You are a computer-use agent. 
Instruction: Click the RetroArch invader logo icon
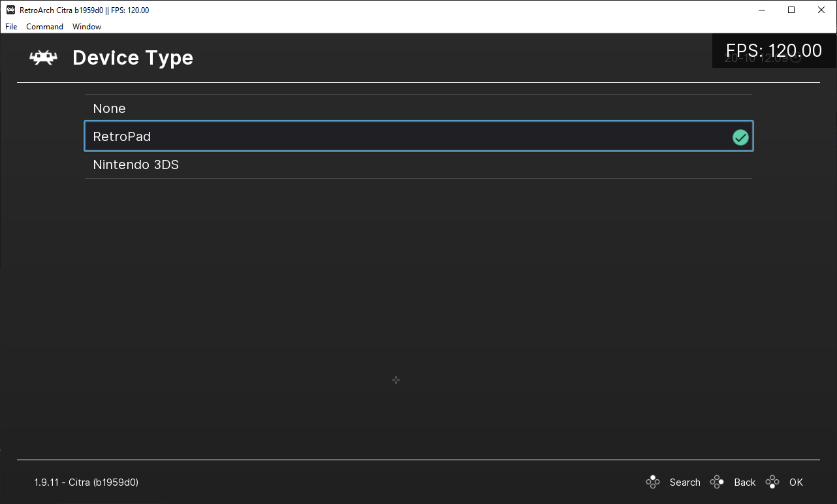click(x=43, y=57)
